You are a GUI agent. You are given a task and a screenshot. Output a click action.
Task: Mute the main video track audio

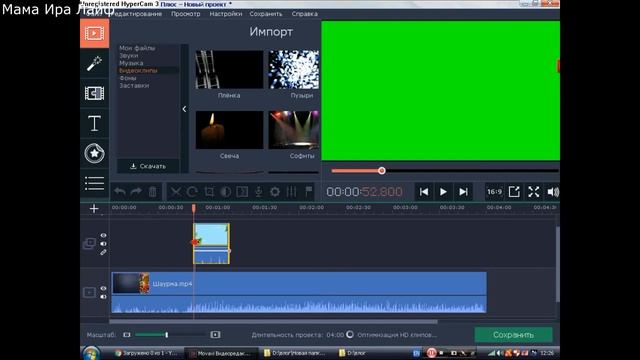103,297
